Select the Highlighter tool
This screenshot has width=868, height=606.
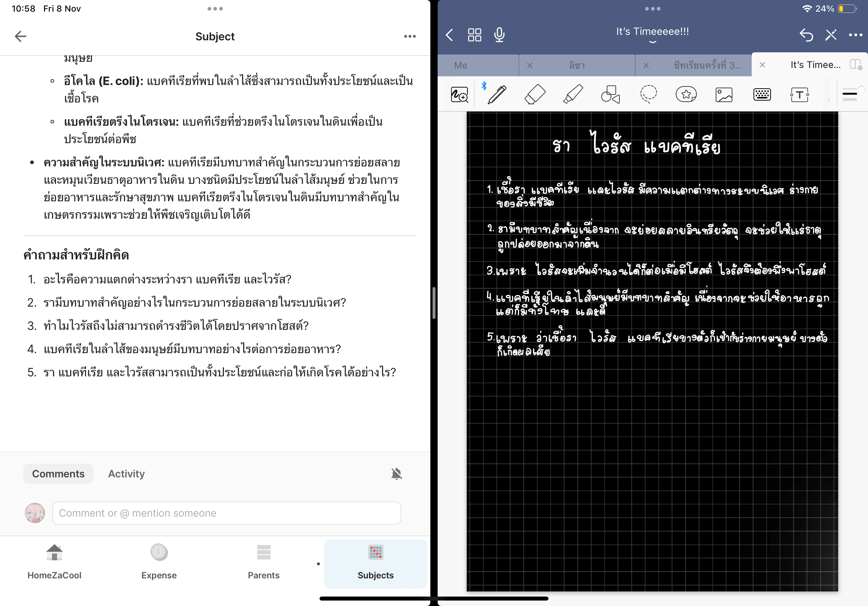573,94
